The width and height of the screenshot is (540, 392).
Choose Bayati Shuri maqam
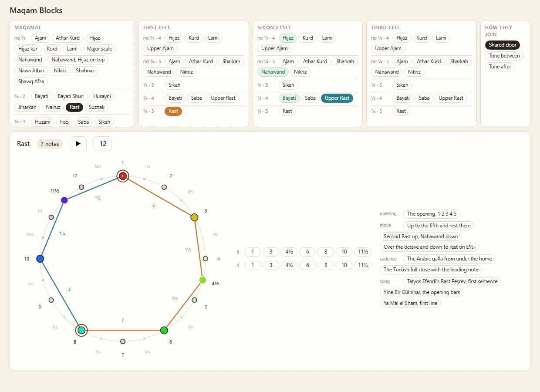[x=71, y=96]
